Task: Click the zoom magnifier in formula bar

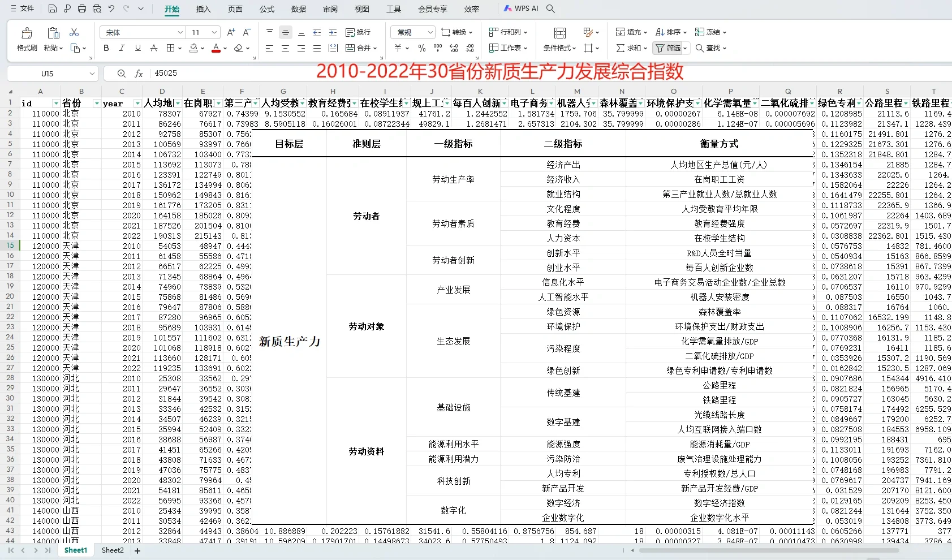Action: [122, 74]
